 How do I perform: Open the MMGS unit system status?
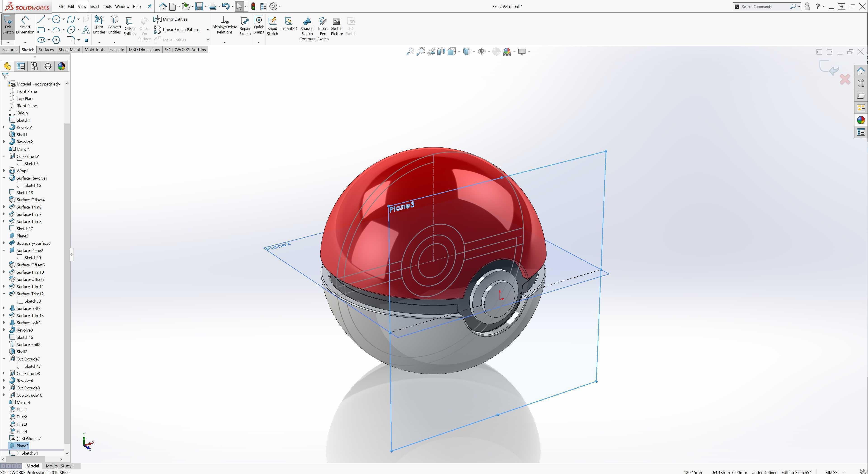(831, 472)
